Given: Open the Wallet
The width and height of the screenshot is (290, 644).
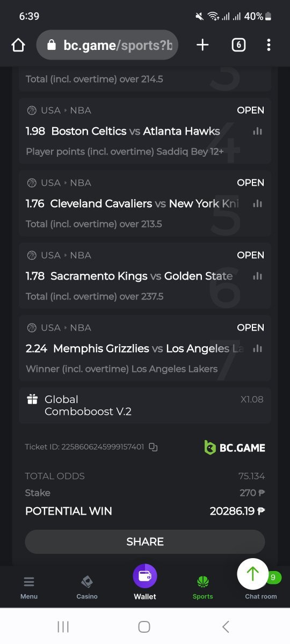Looking at the screenshot, I should (145, 582).
